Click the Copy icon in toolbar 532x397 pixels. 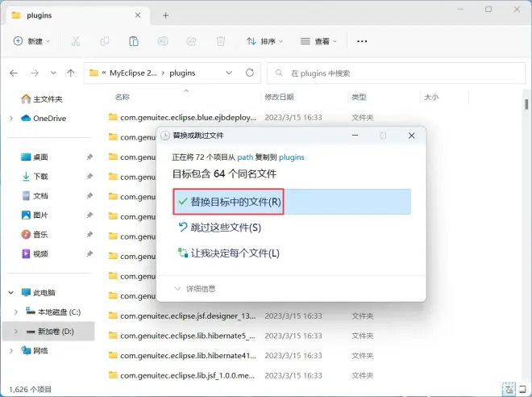pyautogui.click(x=105, y=41)
